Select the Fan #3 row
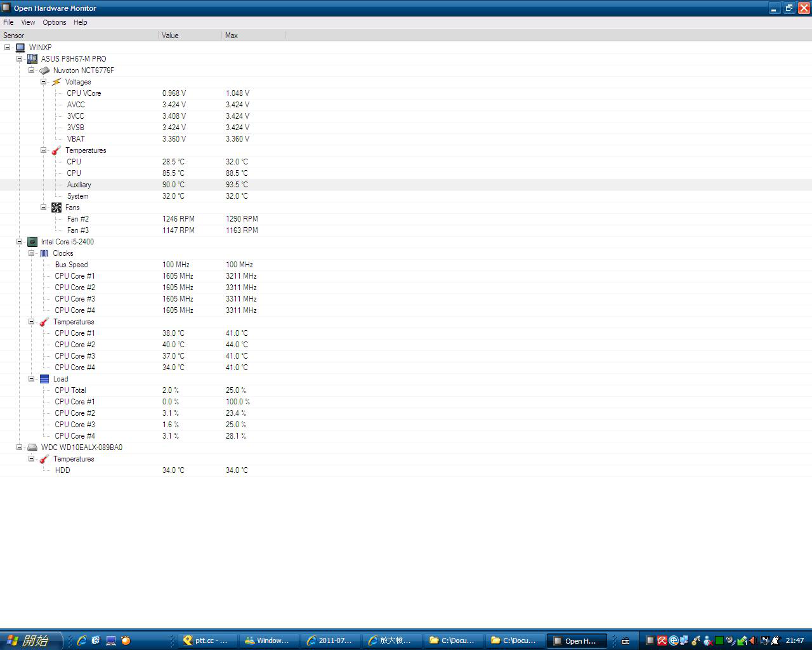This screenshot has width=812, height=650. [x=406, y=230]
